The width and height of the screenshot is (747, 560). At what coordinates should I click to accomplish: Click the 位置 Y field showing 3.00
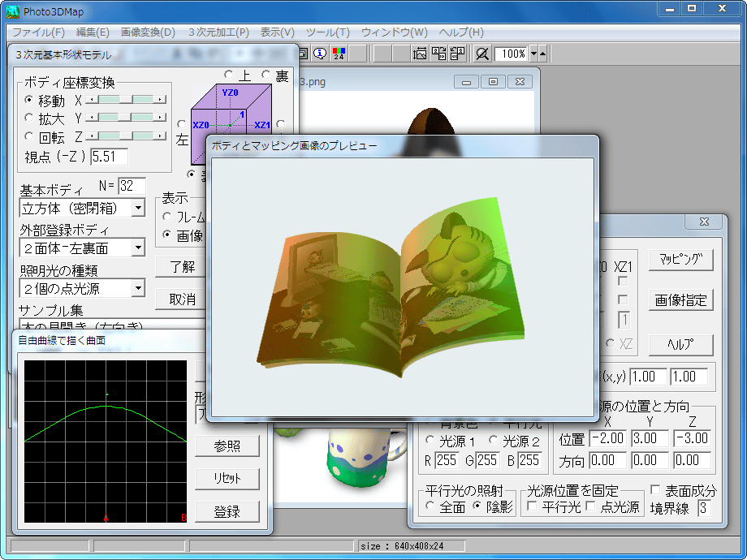[x=650, y=438]
